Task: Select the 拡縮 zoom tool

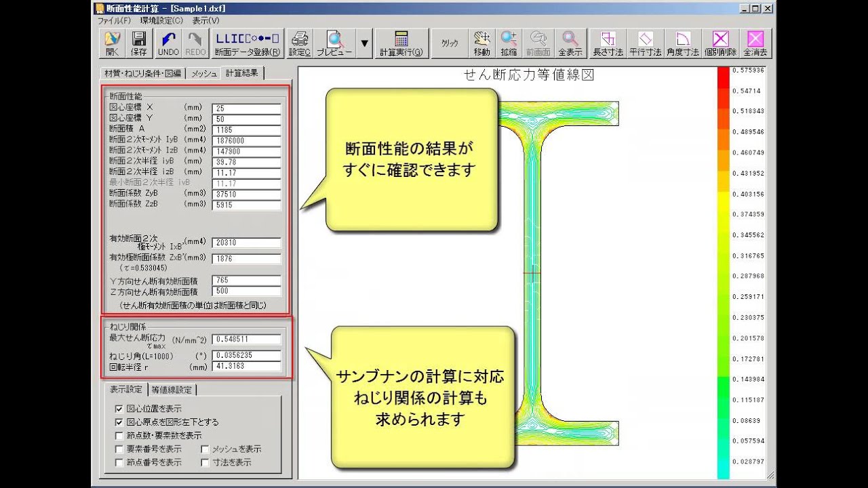Action: pos(509,43)
